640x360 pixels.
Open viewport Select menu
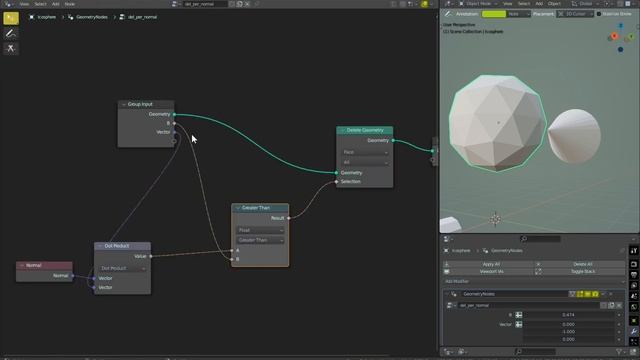(524, 4)
